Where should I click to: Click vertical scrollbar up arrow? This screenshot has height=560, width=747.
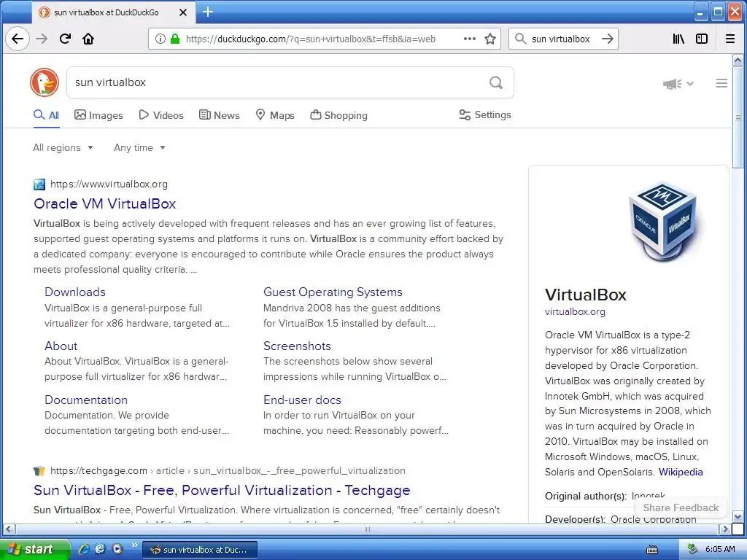tap(738, 61)
